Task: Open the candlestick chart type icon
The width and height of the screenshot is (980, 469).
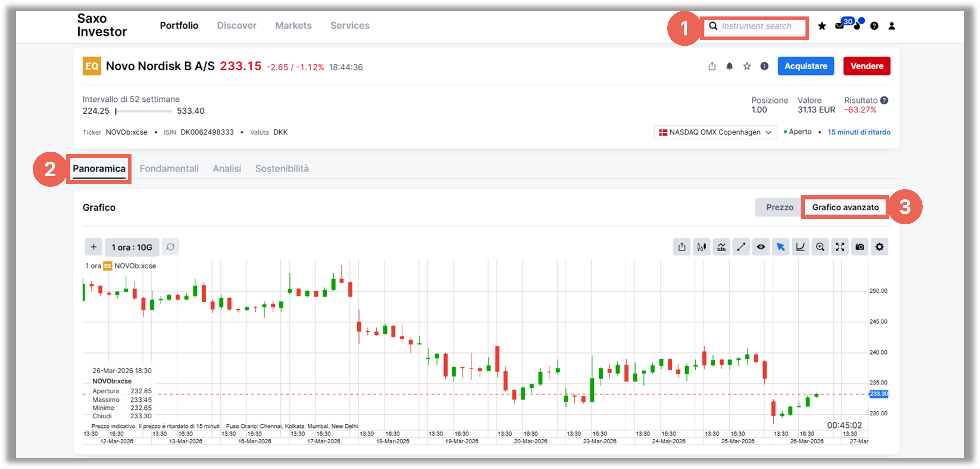Action: 702,247
